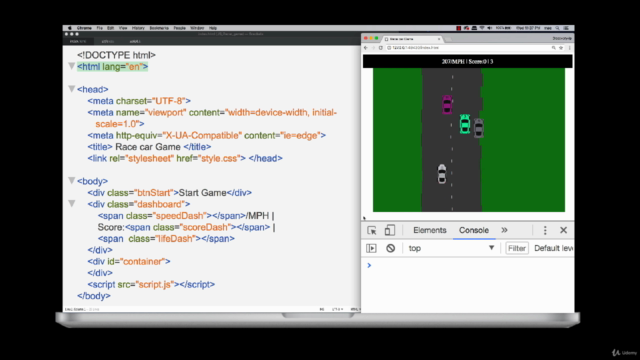
Task: Click the red icon in the menu bar extras
Action: [x=458, y=28]
